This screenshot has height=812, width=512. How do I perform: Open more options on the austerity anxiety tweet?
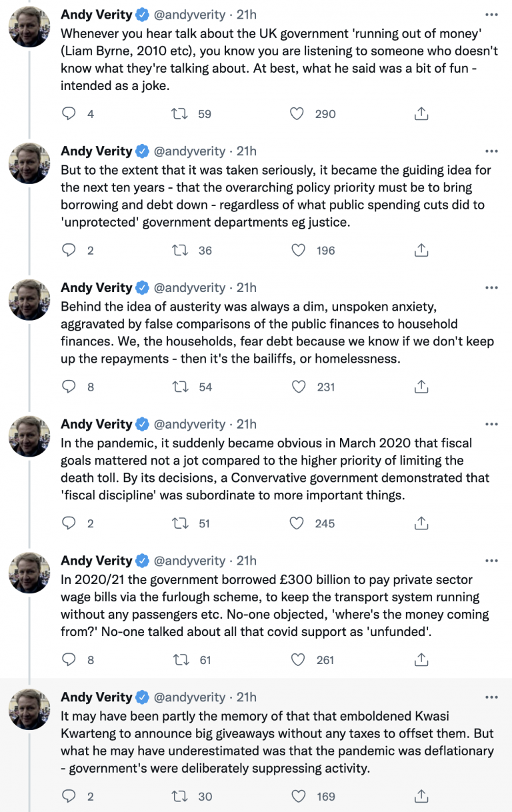[x=491, y=288]
